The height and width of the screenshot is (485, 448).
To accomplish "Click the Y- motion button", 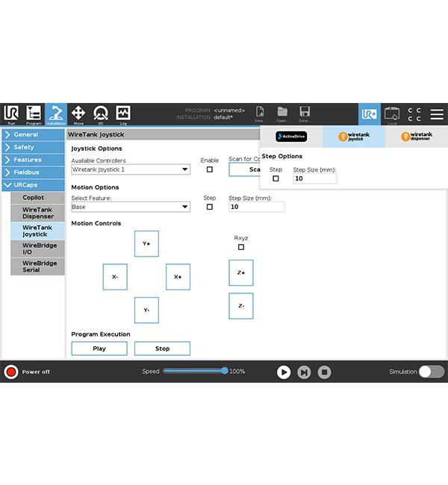I will 146,310.
